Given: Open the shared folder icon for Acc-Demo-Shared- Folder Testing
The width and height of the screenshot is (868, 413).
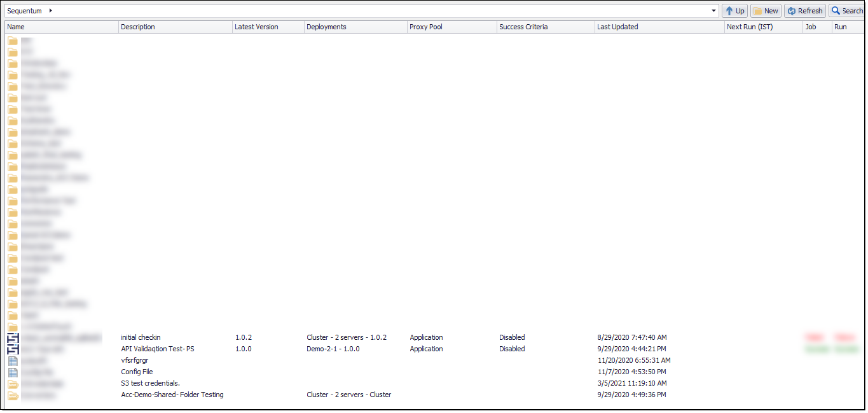Looking at the screenshot, I should 13,395.
